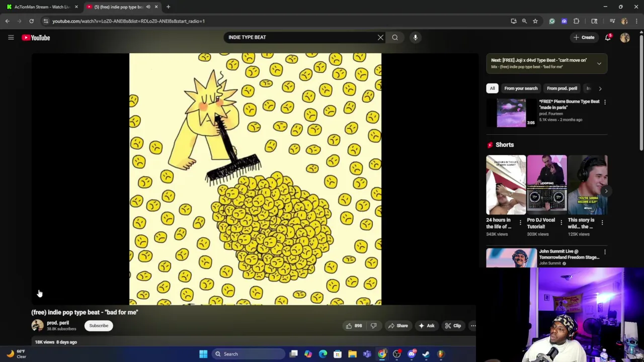The image size is (644, 362).
Task: Show more filter chips with arrow
Action: (x=600, y=88)
